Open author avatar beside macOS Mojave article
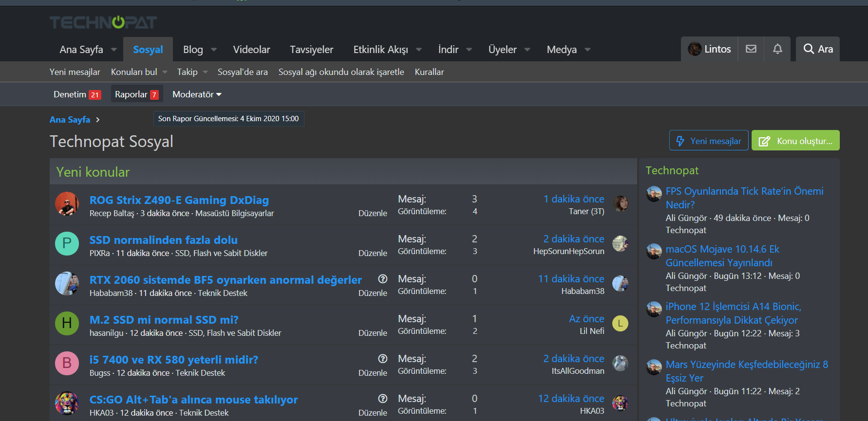The image size is (868, 421). click(x=654, y=252)
